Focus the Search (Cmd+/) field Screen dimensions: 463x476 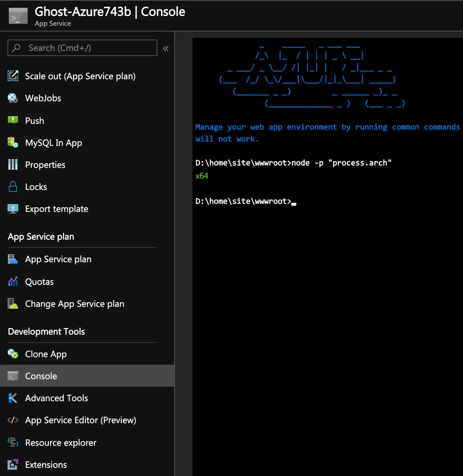pyautogui.click(x=82, y=48)
